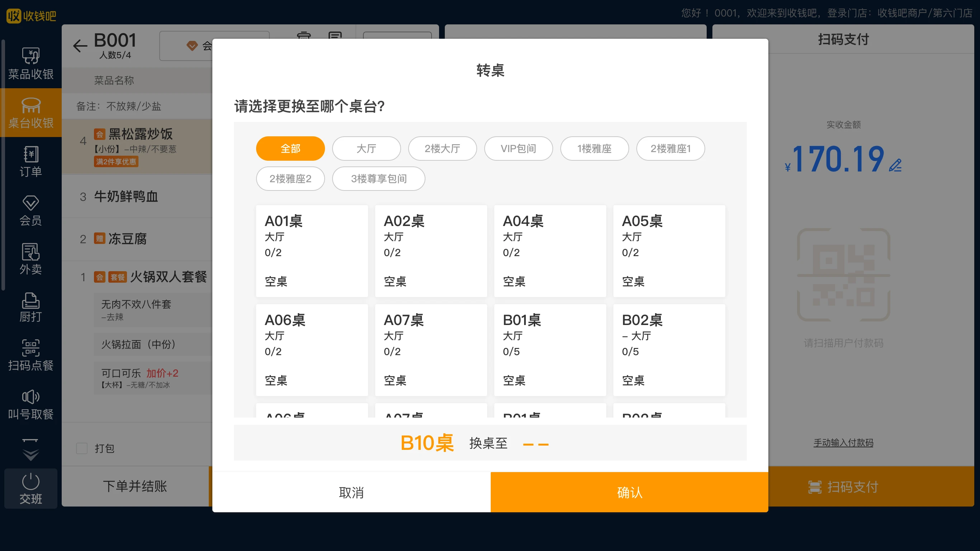This screenshot has height=551, width=980.
Task: Cancel the transfer via 取消 button
Action: point(352,492)
